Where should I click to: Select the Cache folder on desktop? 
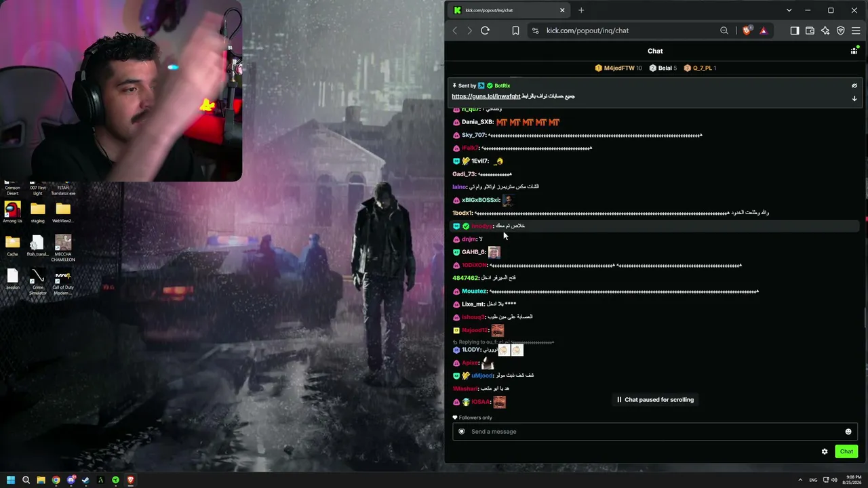click(12, 245)
